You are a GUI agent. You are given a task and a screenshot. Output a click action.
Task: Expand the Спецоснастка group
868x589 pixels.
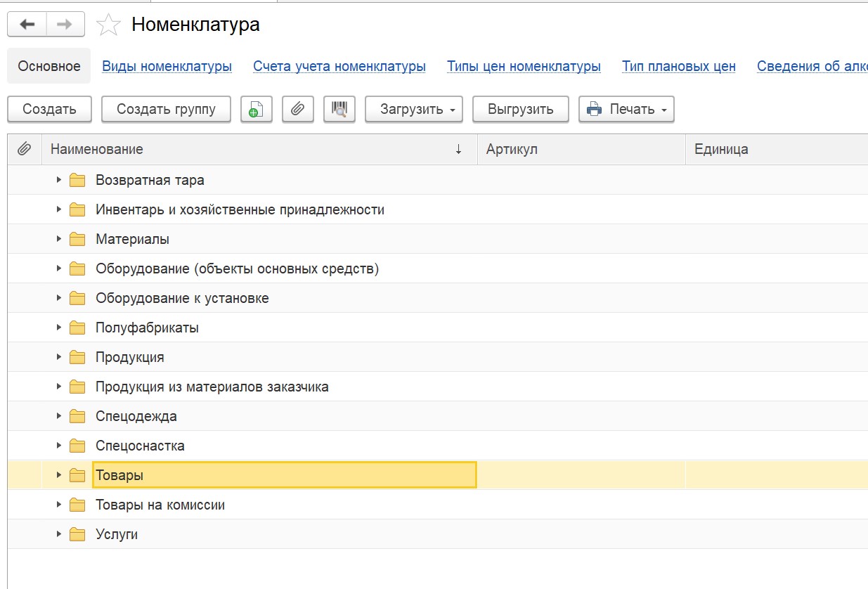tap(59, 446)
